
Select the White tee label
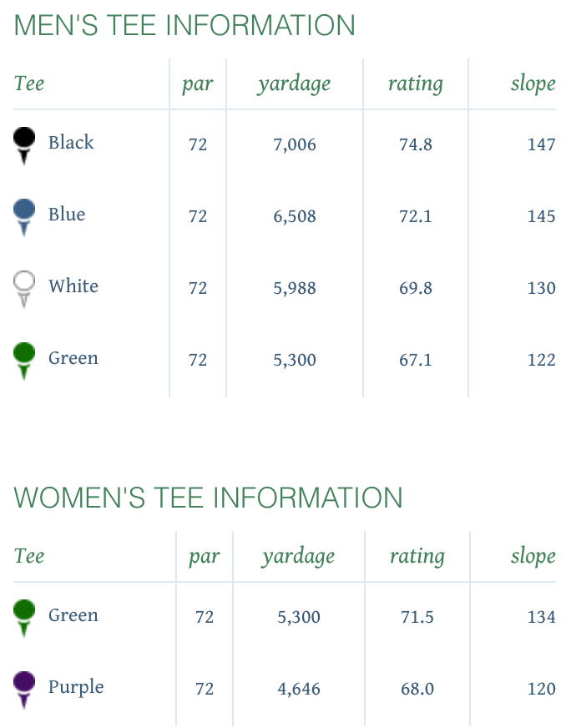(x=73, y=286)
